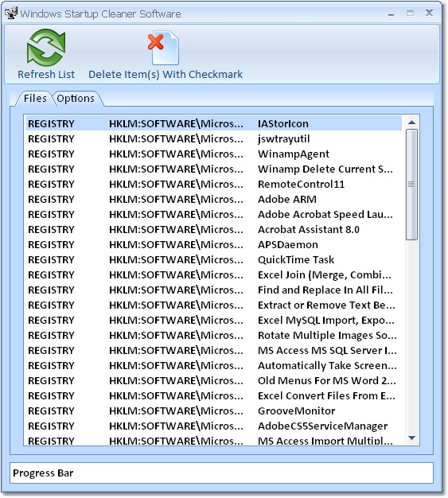Switch to the Options tab
This screenshot has width=448, height=498.
(76, 99)
